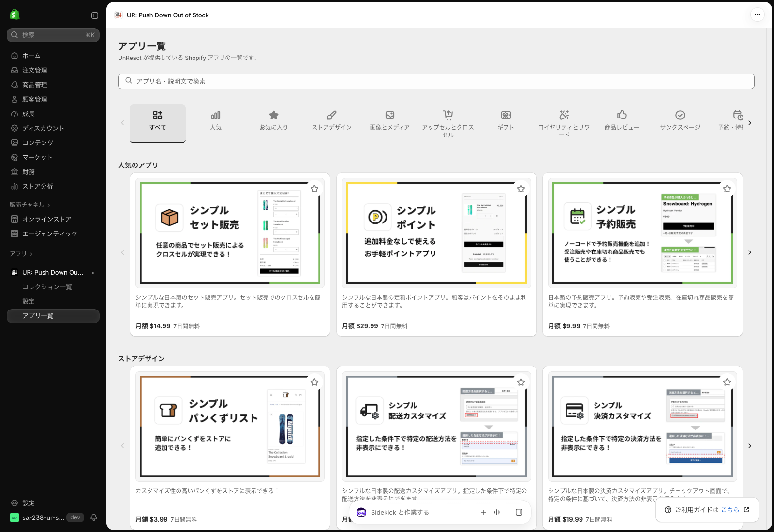Collapse the sidebar with the panel icon
774x532 pixels.
(95, 15)
